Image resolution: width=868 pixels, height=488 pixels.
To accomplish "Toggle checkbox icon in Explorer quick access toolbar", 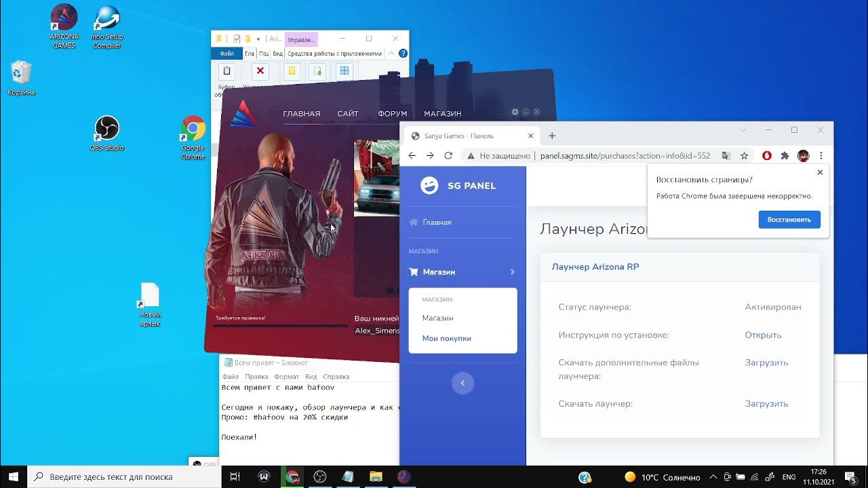I will point(237,39).
